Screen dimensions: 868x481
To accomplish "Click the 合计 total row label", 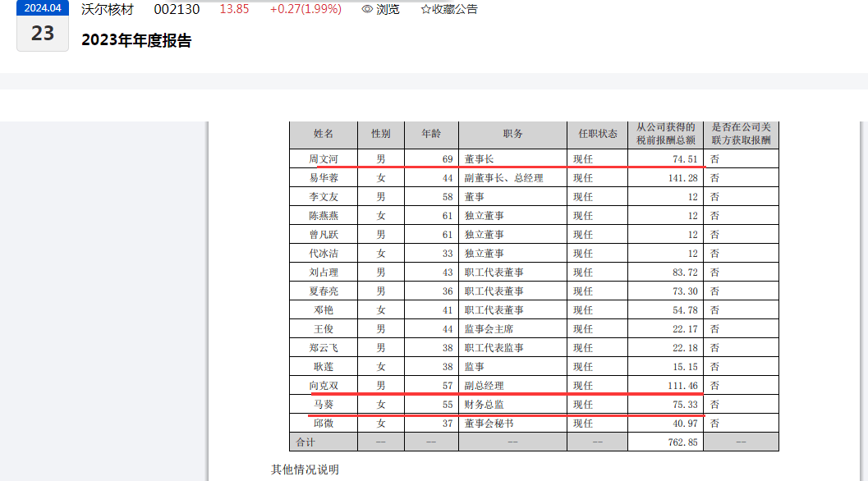I will (x=305, y=442).
